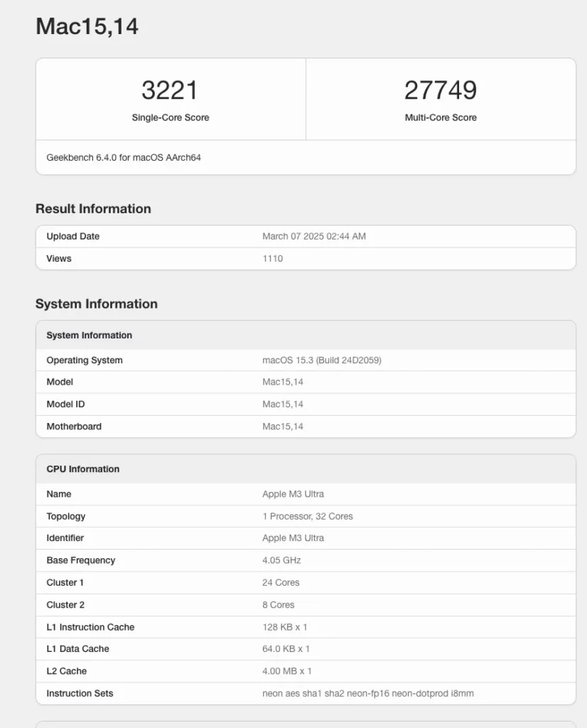The width and height of the screenshot is (587, 728).
Task: Click the CPU Information table header
Action: coord(83,469)
